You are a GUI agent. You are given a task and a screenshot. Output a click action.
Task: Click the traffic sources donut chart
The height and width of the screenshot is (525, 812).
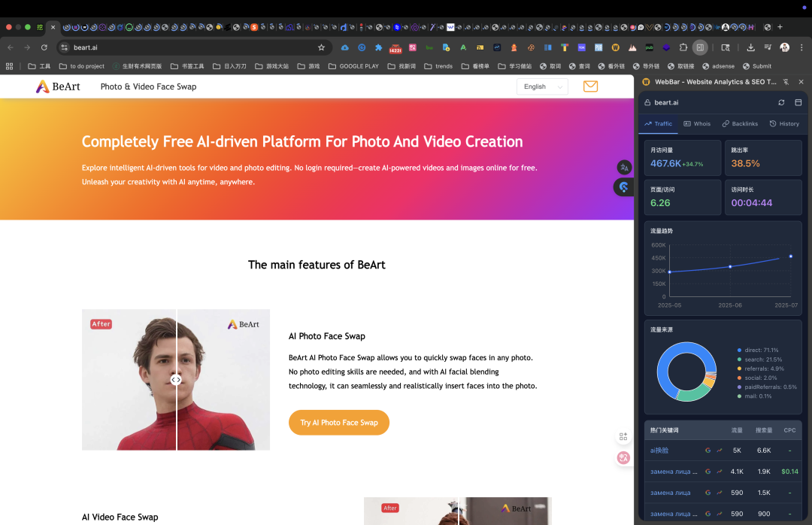[686, 372]
